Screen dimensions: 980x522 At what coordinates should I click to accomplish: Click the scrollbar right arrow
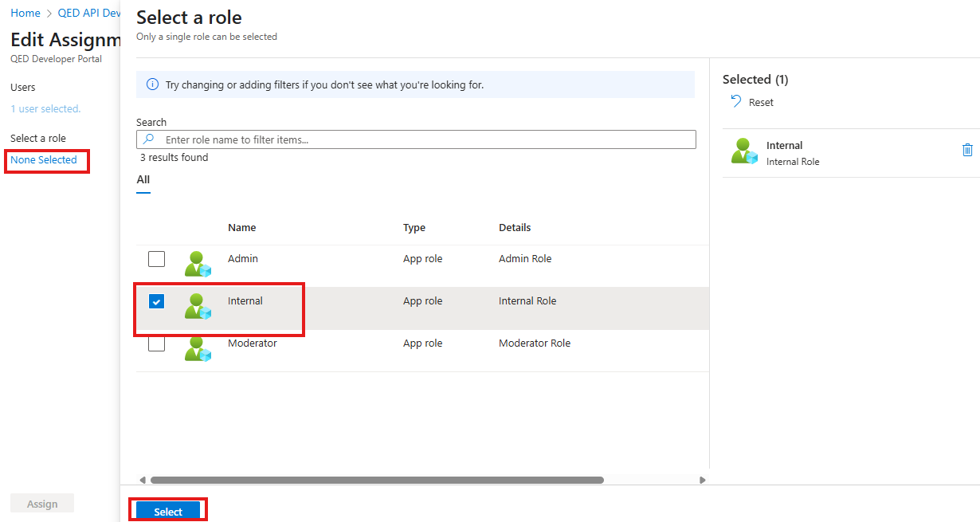[702, 480]
